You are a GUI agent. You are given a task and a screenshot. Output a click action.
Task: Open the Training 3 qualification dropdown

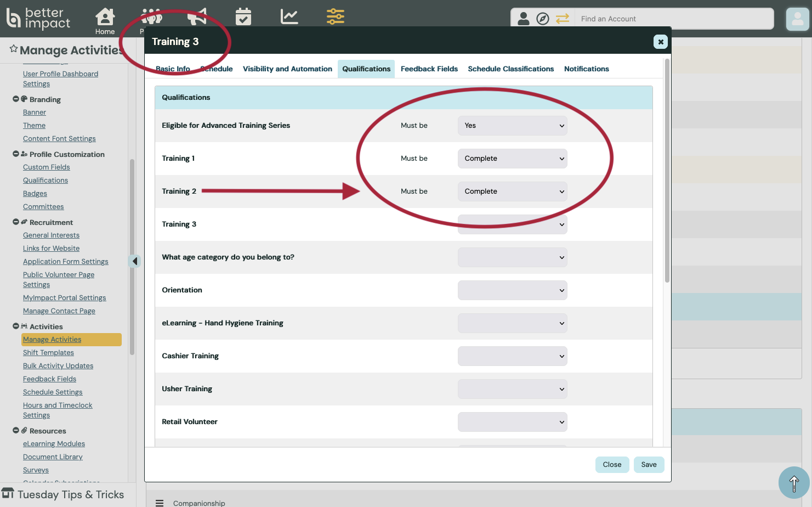point(512,224)
